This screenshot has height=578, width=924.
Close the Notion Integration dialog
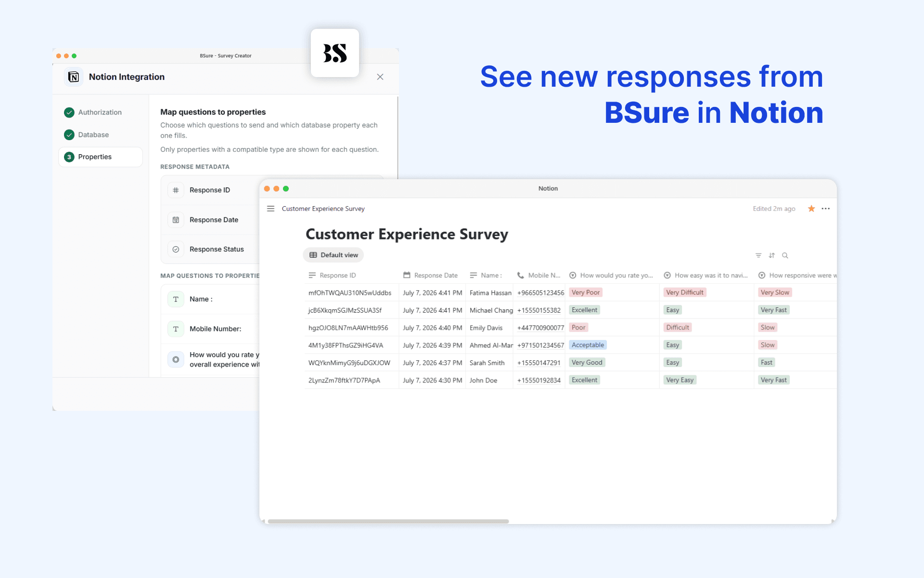pos(380,77)
